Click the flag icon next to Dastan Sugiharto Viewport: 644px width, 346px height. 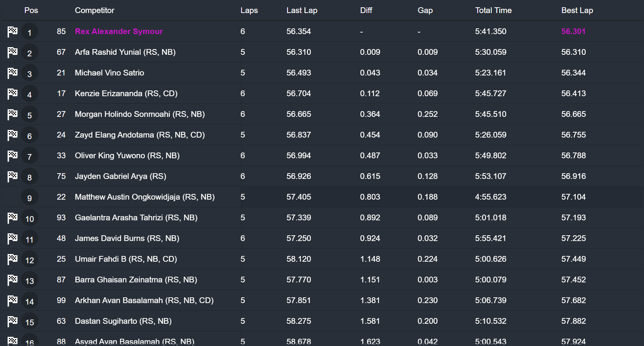pos(12,321)
